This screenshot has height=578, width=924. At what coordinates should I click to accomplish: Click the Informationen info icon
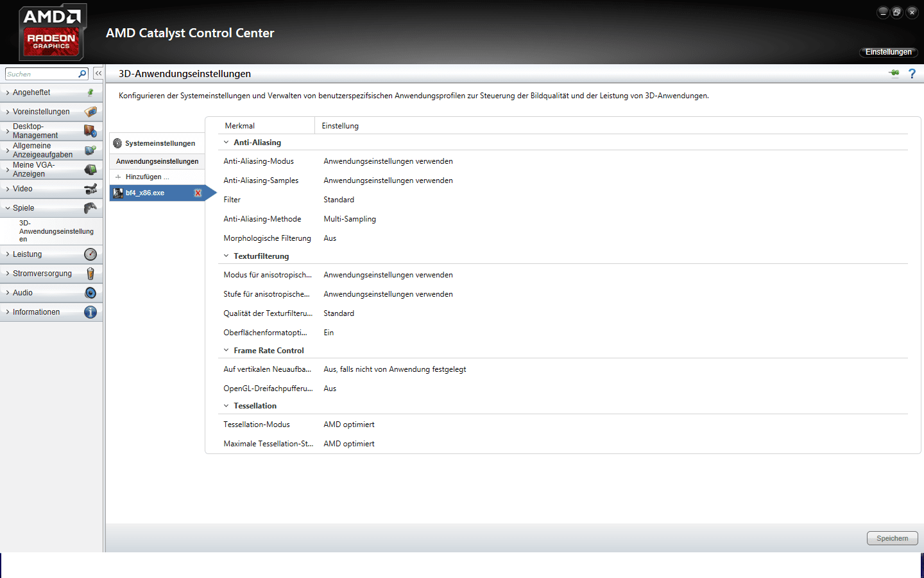pyautogui.click(x=90, y=312)
